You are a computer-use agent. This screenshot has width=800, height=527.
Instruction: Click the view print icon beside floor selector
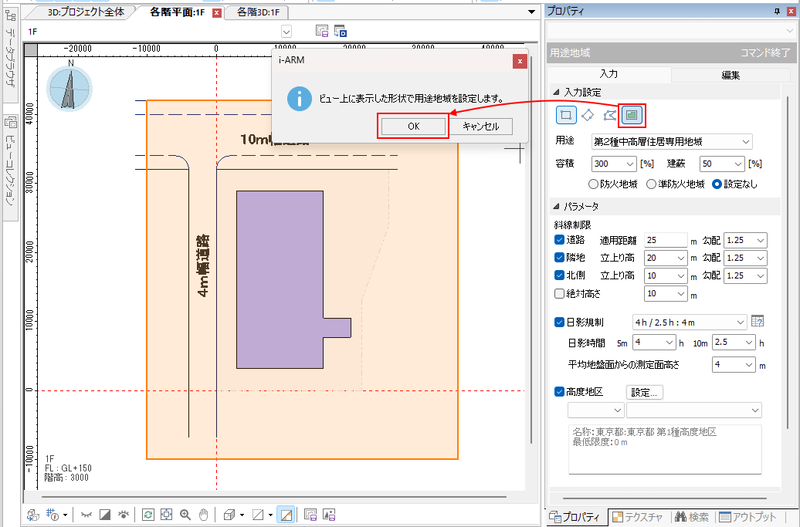tap(321, 31)
